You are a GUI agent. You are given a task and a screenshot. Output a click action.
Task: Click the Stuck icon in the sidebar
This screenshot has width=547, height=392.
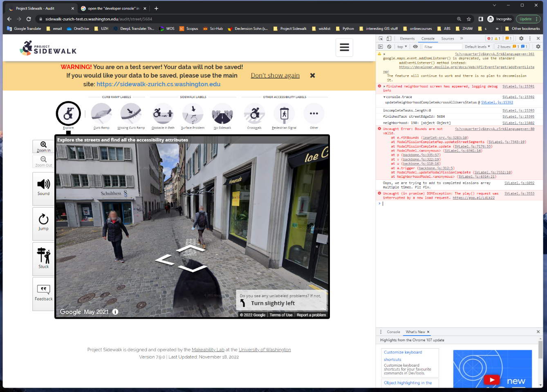point(43,258)
